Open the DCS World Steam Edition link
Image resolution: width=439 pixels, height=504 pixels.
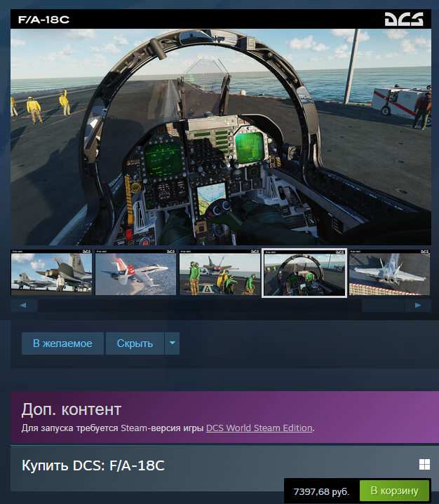point(259,428)
